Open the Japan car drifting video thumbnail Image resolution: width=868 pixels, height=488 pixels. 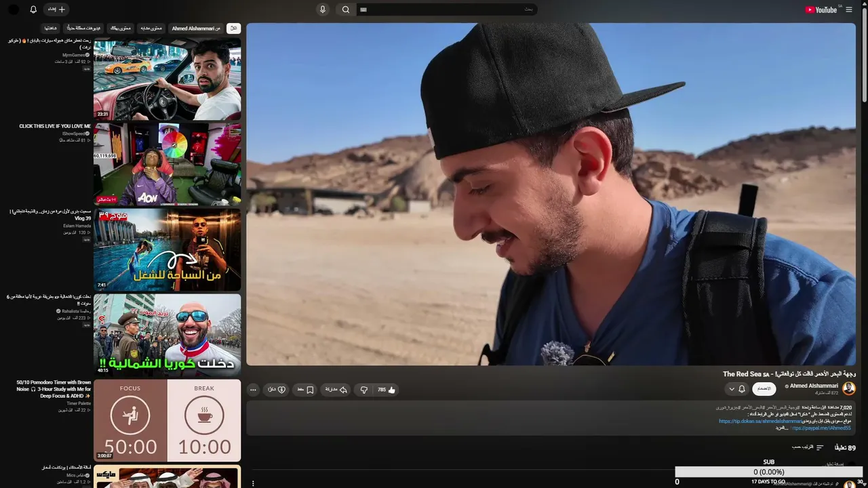(167, 79)
